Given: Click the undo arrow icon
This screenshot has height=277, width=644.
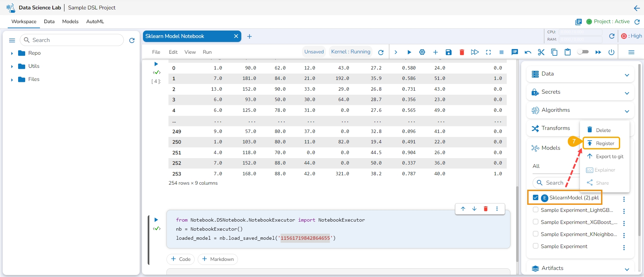Looking at the screenshot, I should point(528,52).
